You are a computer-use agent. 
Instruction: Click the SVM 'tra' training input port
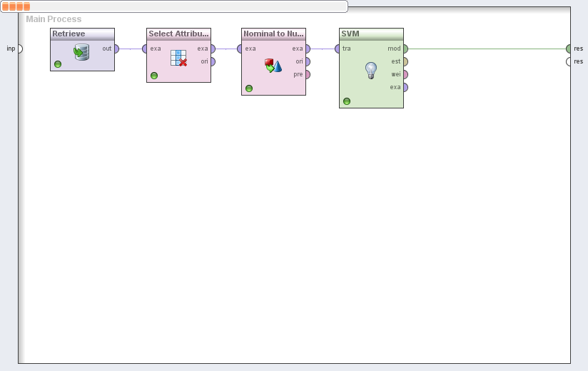(x=337, y=49)
